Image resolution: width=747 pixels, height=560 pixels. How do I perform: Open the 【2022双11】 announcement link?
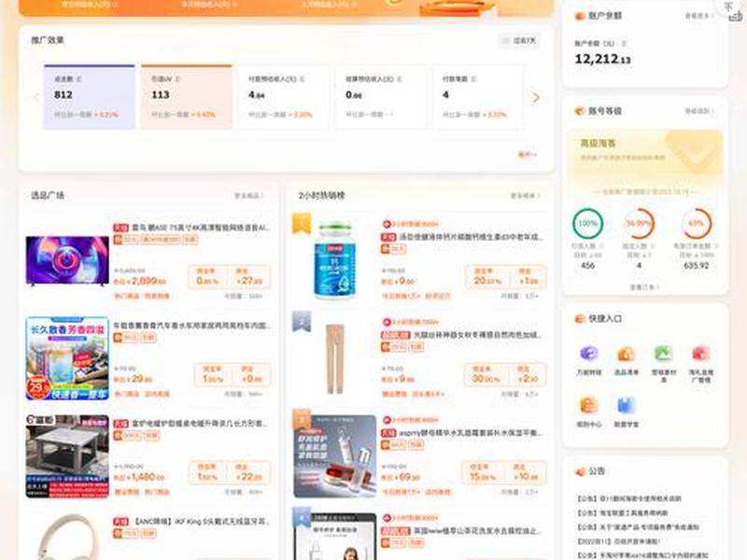[x=618, y=541]
